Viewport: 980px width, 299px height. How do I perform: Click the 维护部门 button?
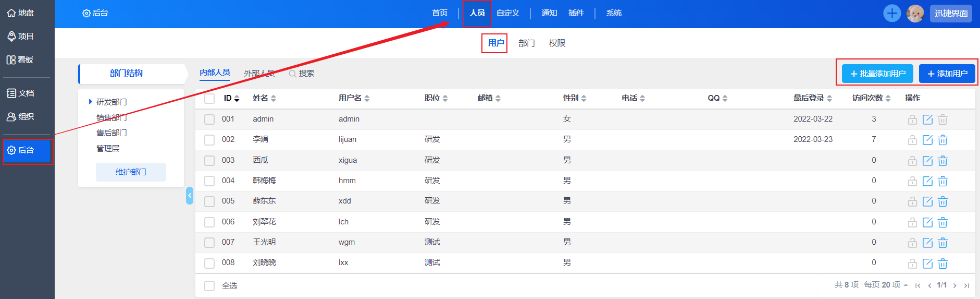click(131, 172)
